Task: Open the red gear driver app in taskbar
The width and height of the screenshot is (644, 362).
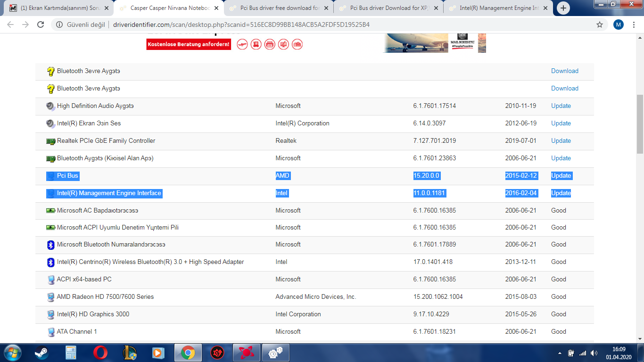Action: tap(217, 352)
